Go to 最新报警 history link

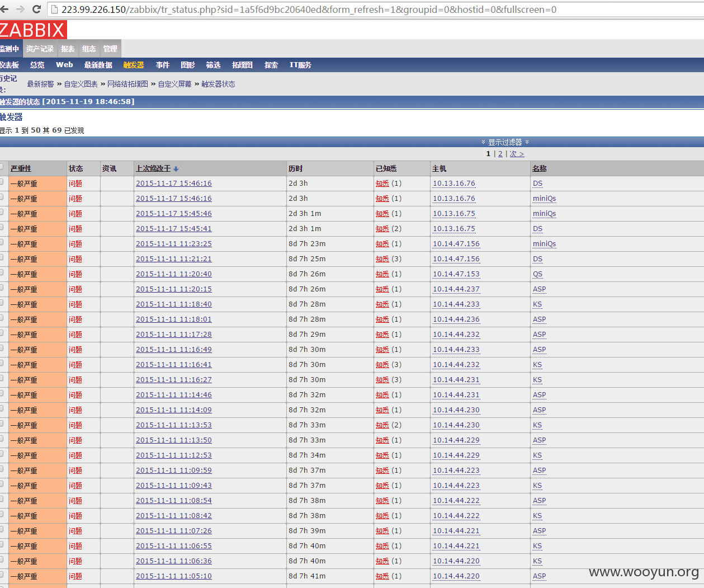[41, 84]
